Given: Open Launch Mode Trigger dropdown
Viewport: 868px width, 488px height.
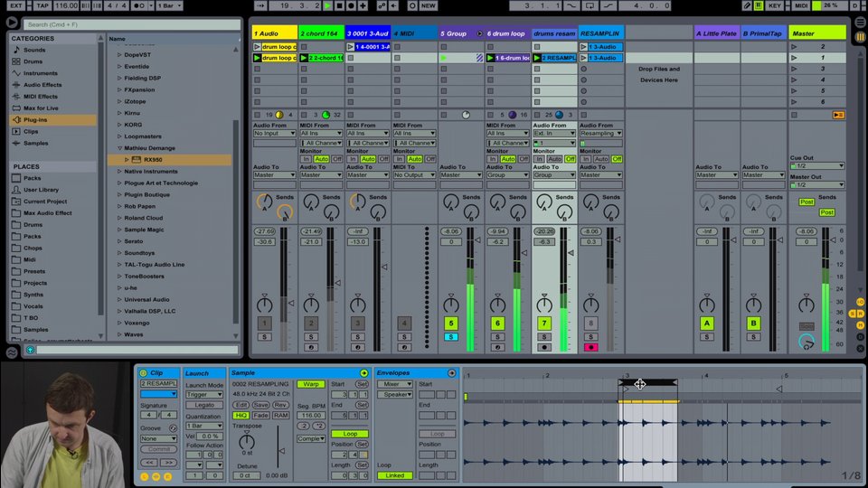Looking at the screenshot, I should [204, 395].
